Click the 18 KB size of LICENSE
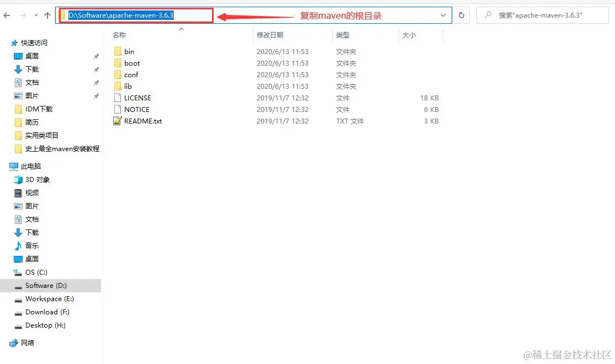 point(430,98)
